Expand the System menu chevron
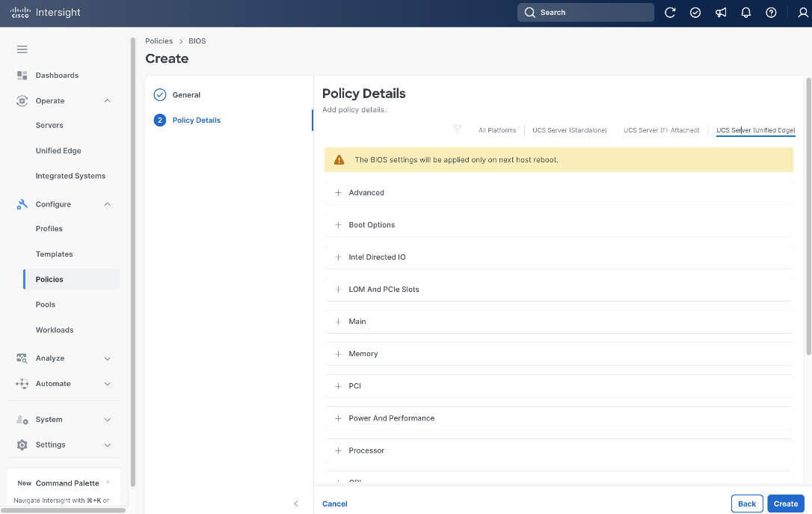Viewport: 812px width, 514px height. point(107,420)
